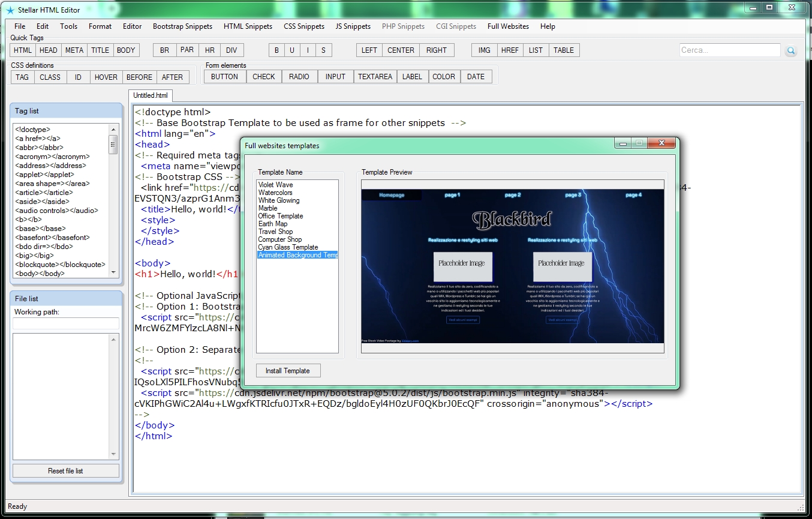The height and width of the screenshot is (519, 812).
Task: Open the Edit menu
Action: pos(43,26)
